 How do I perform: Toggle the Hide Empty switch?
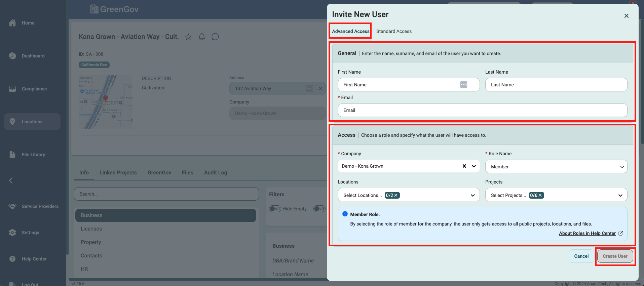click(275, 209)
